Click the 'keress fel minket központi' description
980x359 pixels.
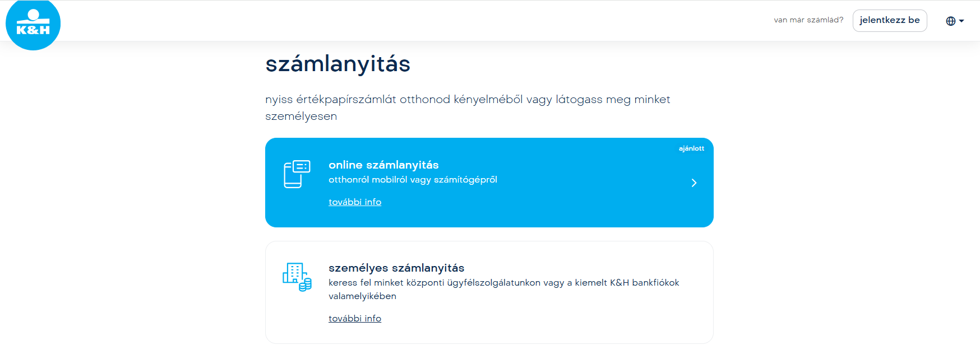pos(503,283)
